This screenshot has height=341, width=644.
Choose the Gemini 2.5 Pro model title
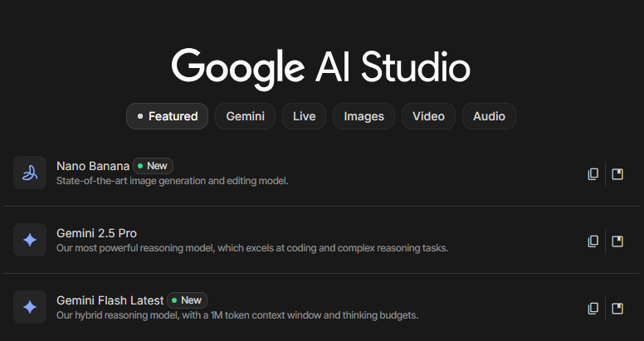(96, 233)
